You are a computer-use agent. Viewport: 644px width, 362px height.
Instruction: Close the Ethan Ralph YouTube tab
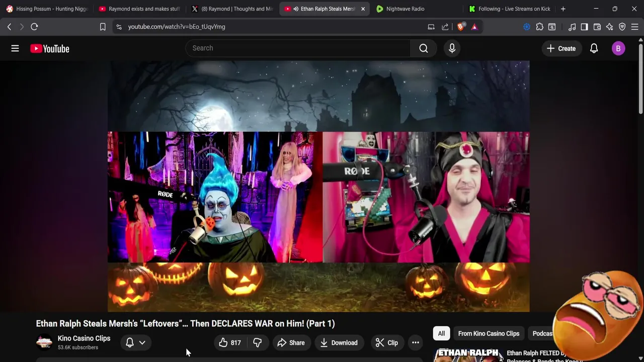click(363, 9)
